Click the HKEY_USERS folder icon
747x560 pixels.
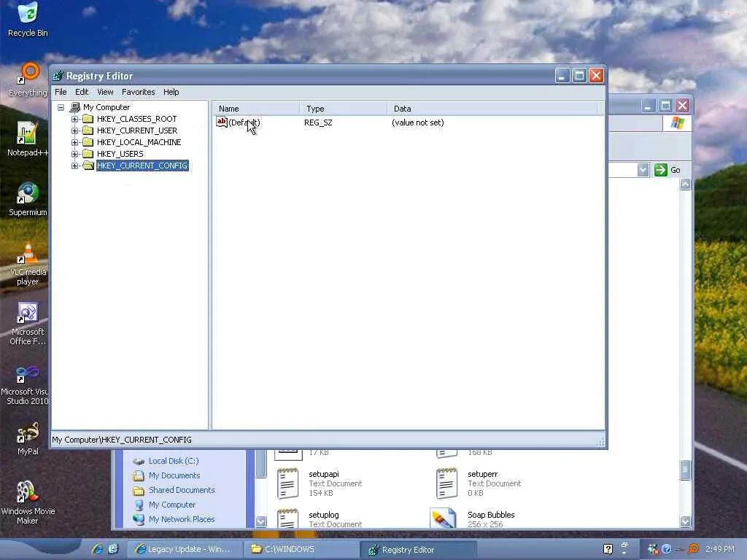coord(88,154)
